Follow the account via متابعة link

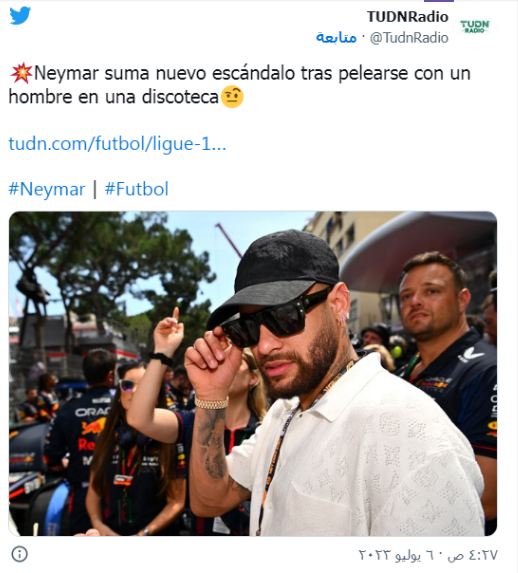pos(336,38)
